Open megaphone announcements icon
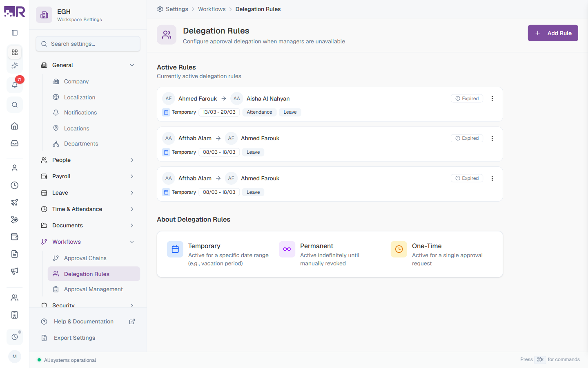 15,271
